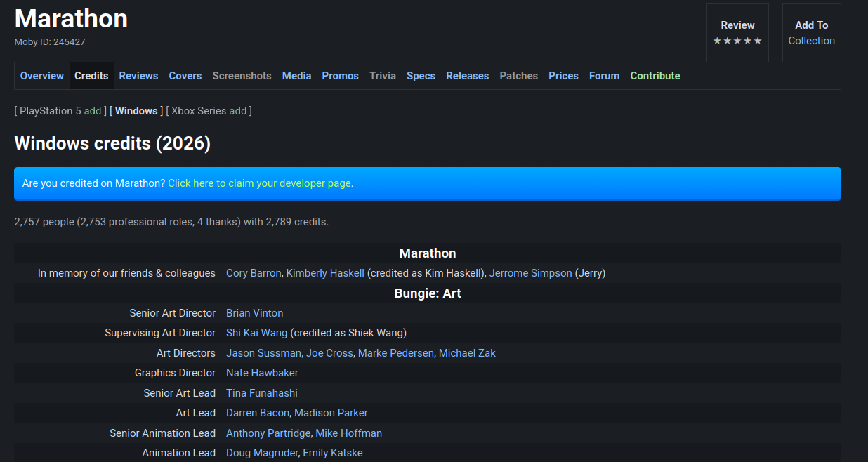
Task: Open the Covers tab
Action: [x=185, y=76]
